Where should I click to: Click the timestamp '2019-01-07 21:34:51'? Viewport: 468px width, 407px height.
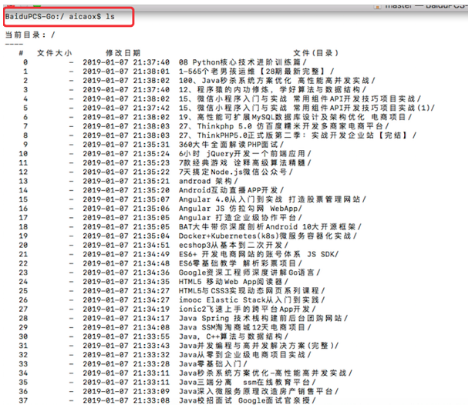click(x=126, y=245)
